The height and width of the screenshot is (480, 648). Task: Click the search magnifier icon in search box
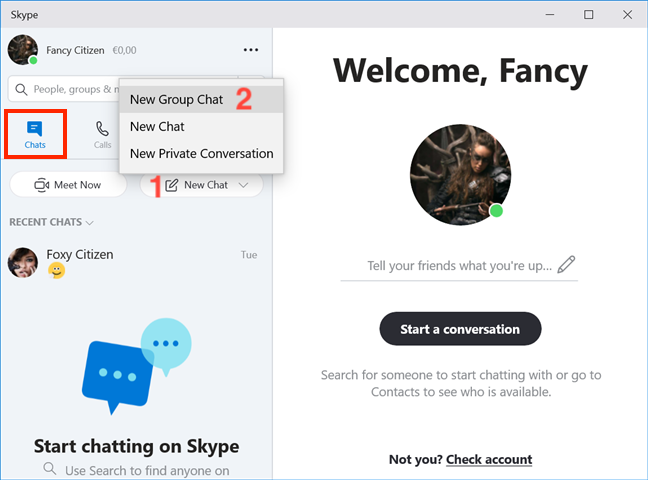point(21,89)
